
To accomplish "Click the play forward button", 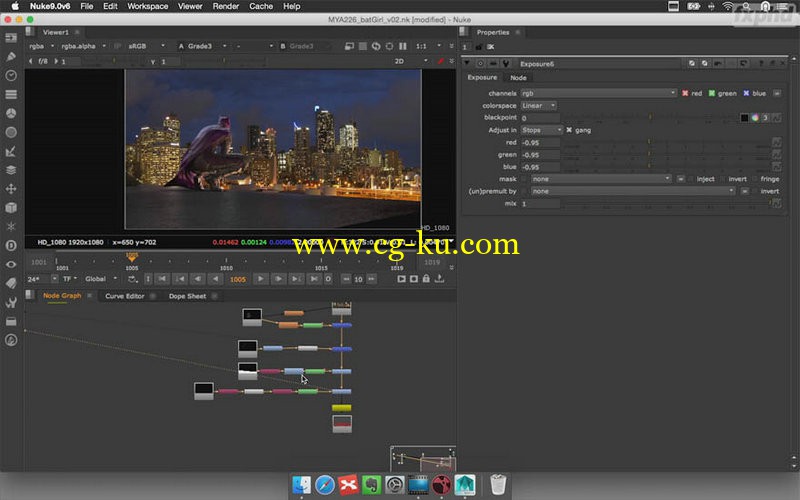I will tap(260, 279).
